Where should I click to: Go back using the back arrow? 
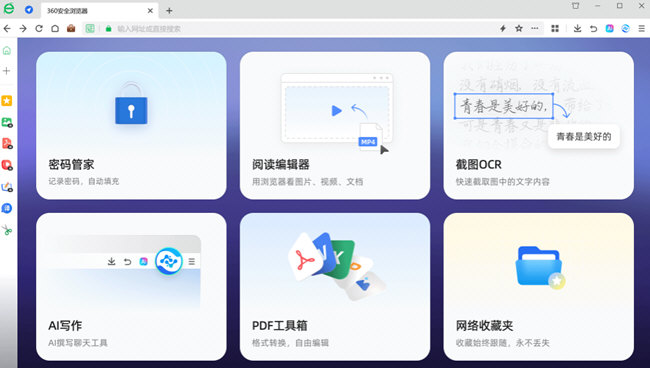7,28
